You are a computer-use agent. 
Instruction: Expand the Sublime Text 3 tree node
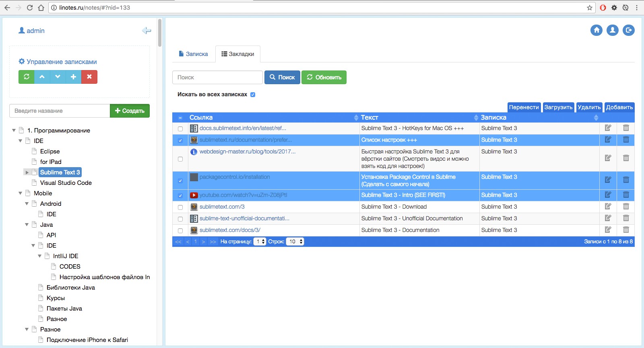pyautogui.click(x=27, y=172)
